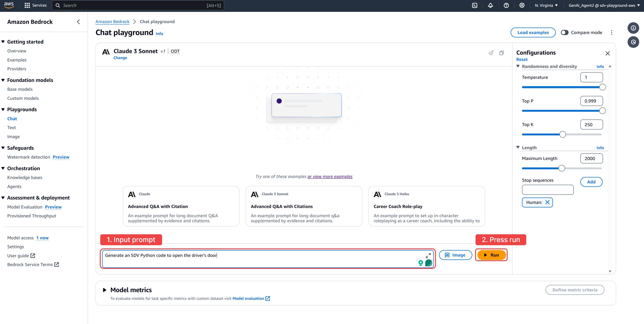Select Text under Playgrounds
The width and height of the screenshot is (644, 324).
coord(12,128)
